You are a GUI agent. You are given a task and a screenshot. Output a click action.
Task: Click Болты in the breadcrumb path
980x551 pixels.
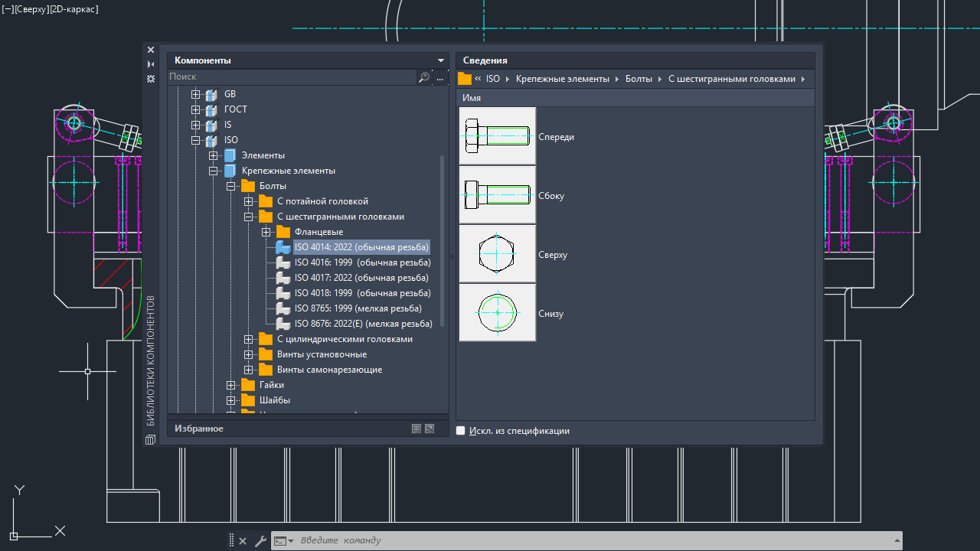tap(639, 79)
